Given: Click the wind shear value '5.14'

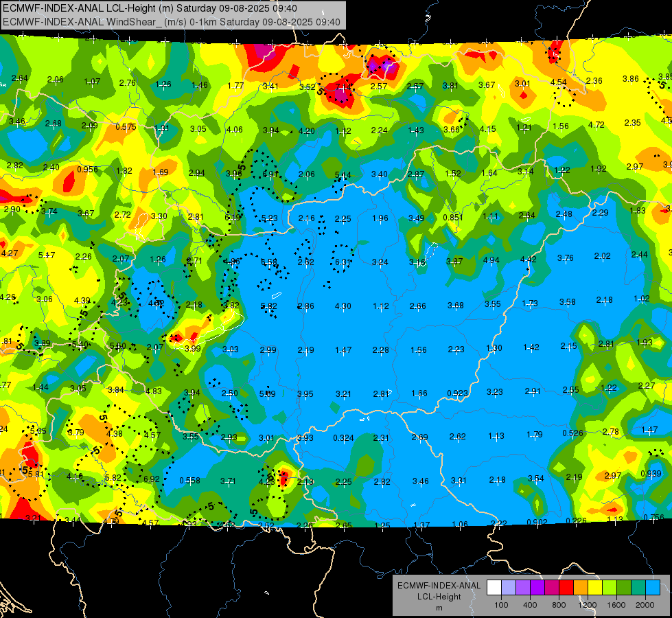Looking at the screenshot, I should [343, 174].
